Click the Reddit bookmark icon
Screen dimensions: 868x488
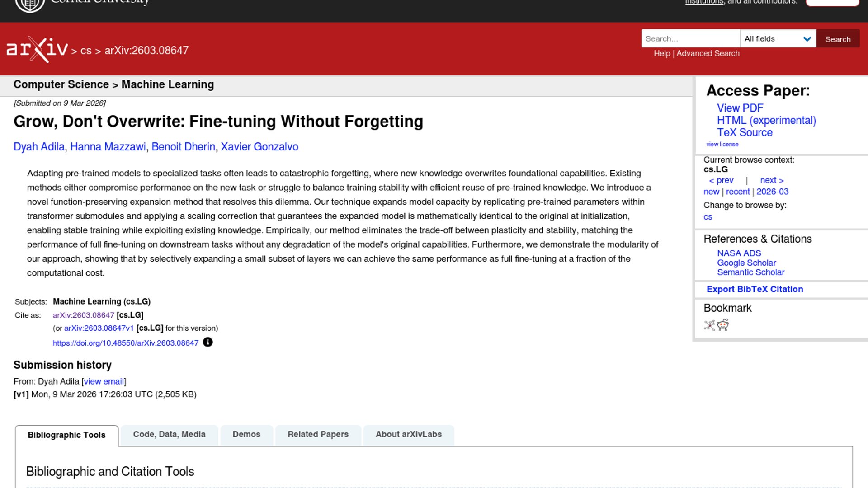723,325
